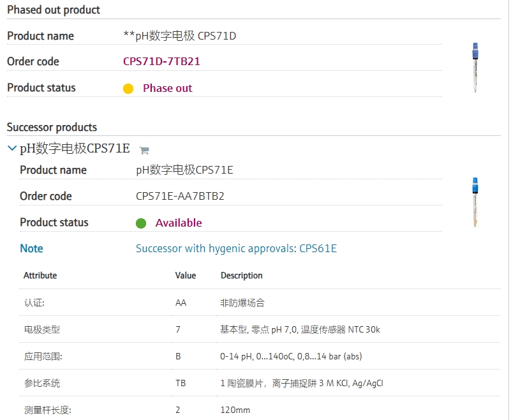Click the shopping cart icon beside pH数字电极CPS71E
The width and height of the screenshot is (511, 420).
(144, 151)
